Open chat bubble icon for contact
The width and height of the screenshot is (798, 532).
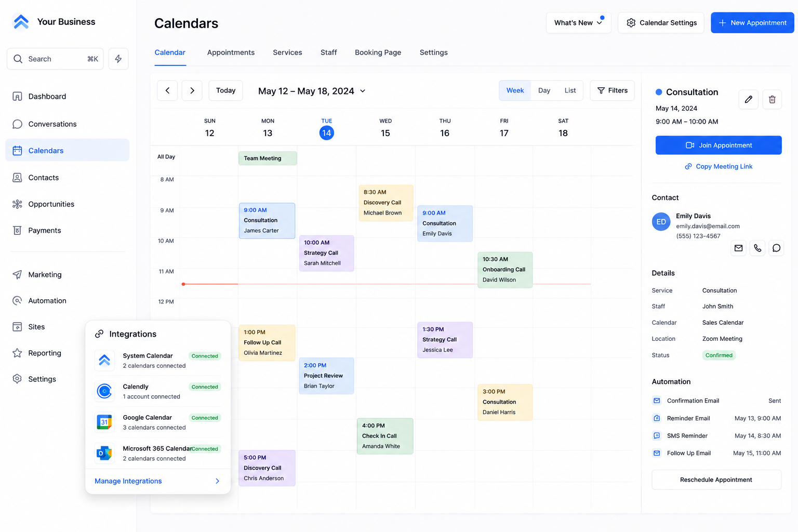pos(776,248)
